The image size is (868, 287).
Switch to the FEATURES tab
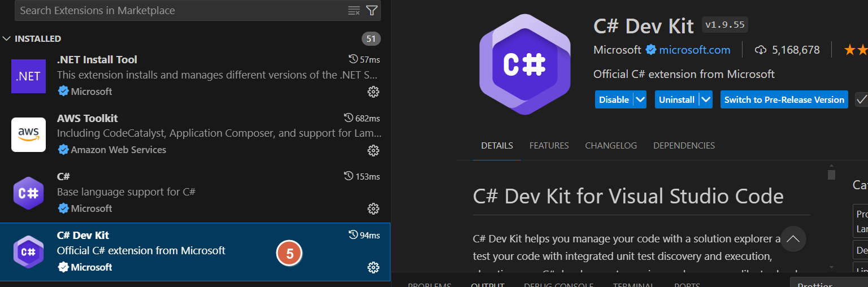click(x=549, y=146)
